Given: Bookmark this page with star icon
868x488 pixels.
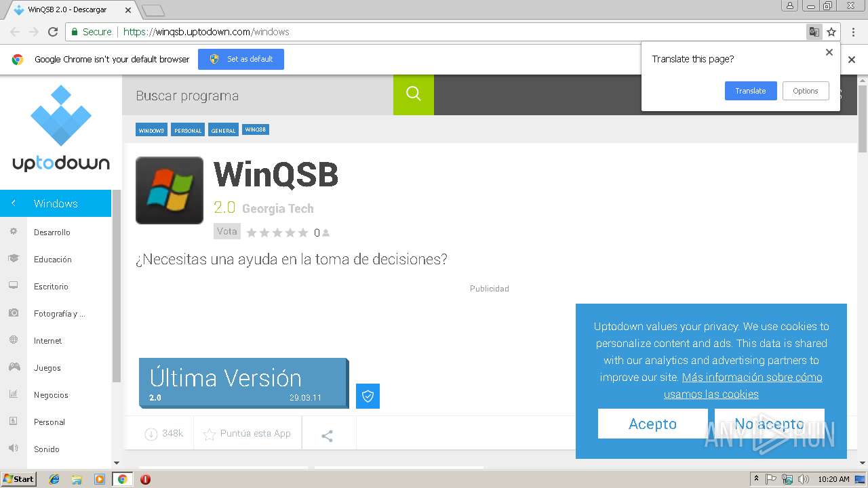Looking at the screenshot, I should click(831, 32).
